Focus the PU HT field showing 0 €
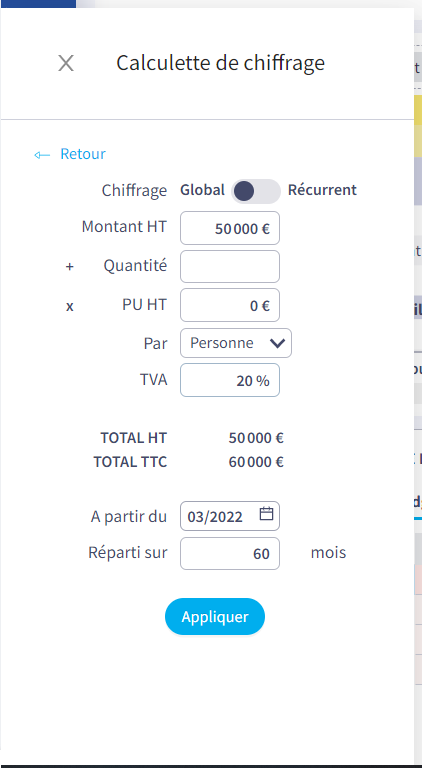The image size is (422, 768). pyautogui.click(x=230, y=305)
